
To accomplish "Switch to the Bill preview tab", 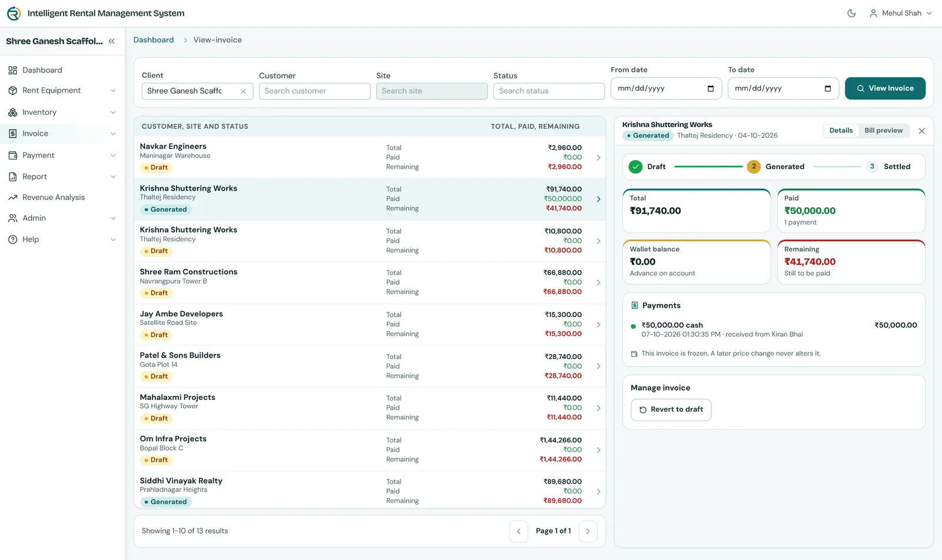I will point(883,131).
